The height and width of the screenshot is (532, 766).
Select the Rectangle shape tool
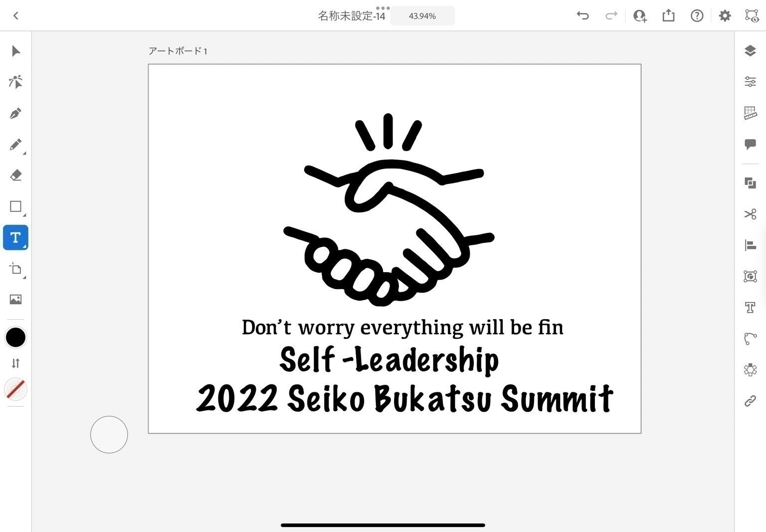point(15,206)
